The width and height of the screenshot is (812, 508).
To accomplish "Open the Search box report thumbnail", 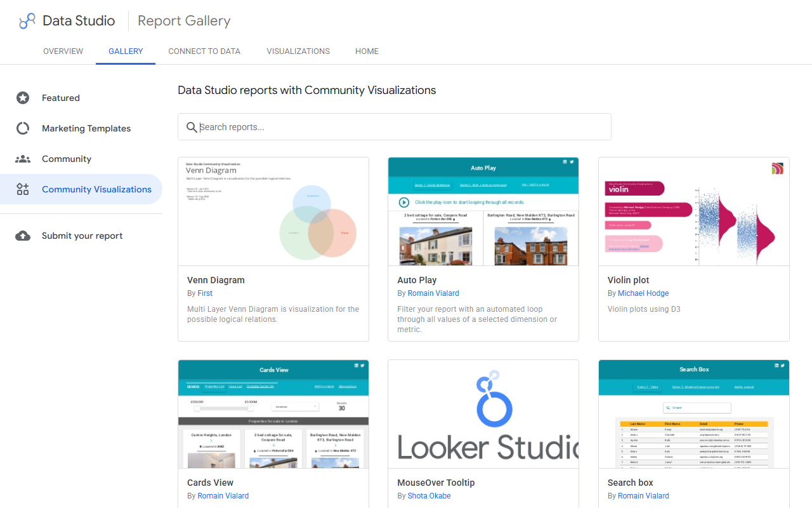I will pos(694,414).
